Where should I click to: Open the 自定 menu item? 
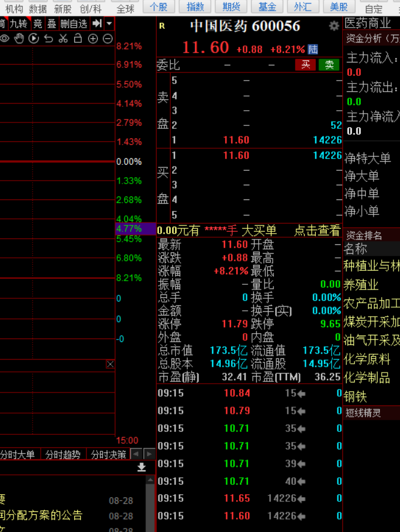point(373,9)
